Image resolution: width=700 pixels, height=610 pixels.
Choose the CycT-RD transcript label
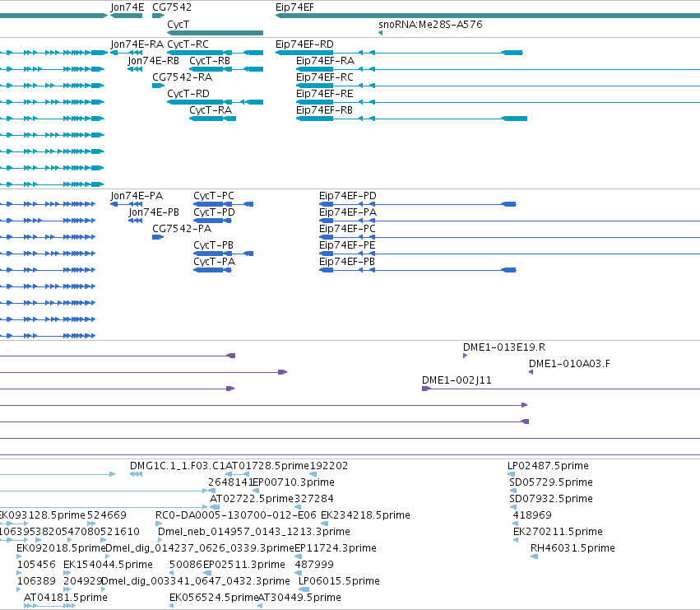tap(188, 94)
